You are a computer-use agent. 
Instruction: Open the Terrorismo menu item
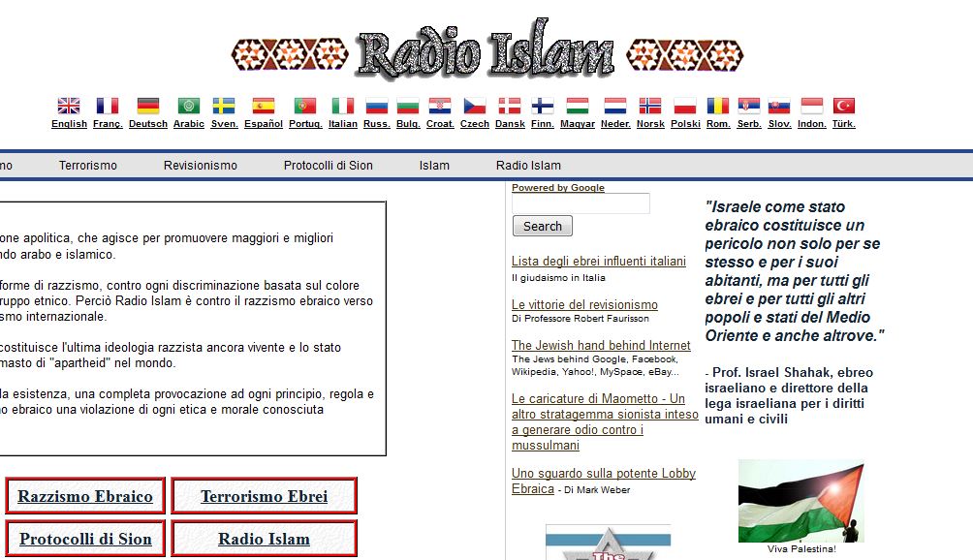pyautogui.click(x=86, y=165)
